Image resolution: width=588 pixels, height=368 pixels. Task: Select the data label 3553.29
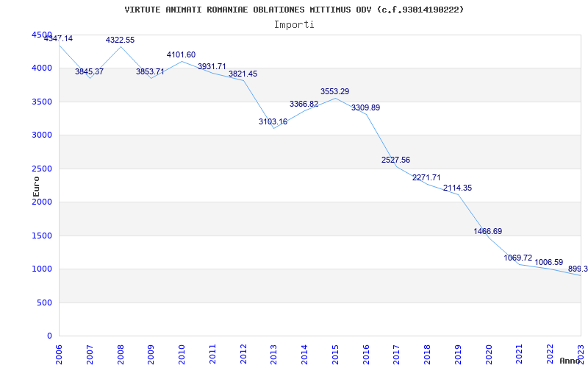[x=335, y=91]
